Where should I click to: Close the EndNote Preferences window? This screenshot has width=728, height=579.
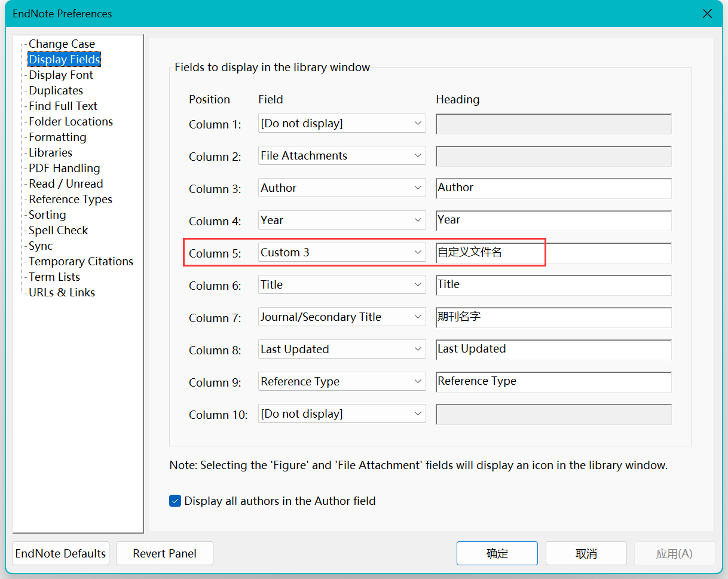707,14
